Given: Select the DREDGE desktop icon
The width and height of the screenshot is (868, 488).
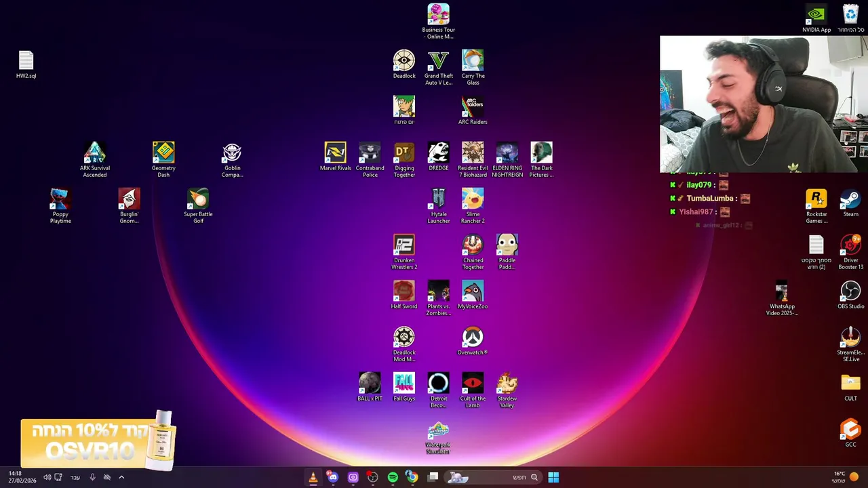Looking at the screenshot, I should click(439, 157).
